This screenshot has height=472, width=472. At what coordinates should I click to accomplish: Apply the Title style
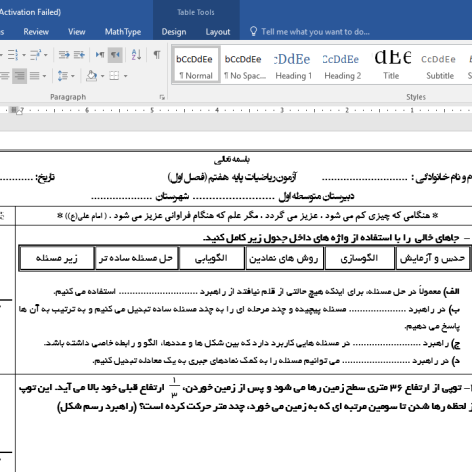coord(391,66)
